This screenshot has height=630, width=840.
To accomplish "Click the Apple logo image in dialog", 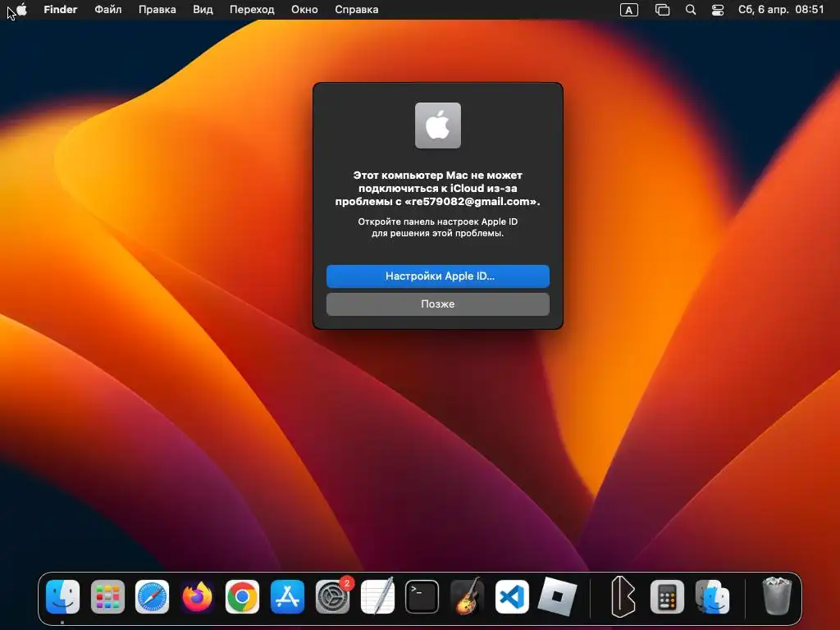I will point(438,126).
